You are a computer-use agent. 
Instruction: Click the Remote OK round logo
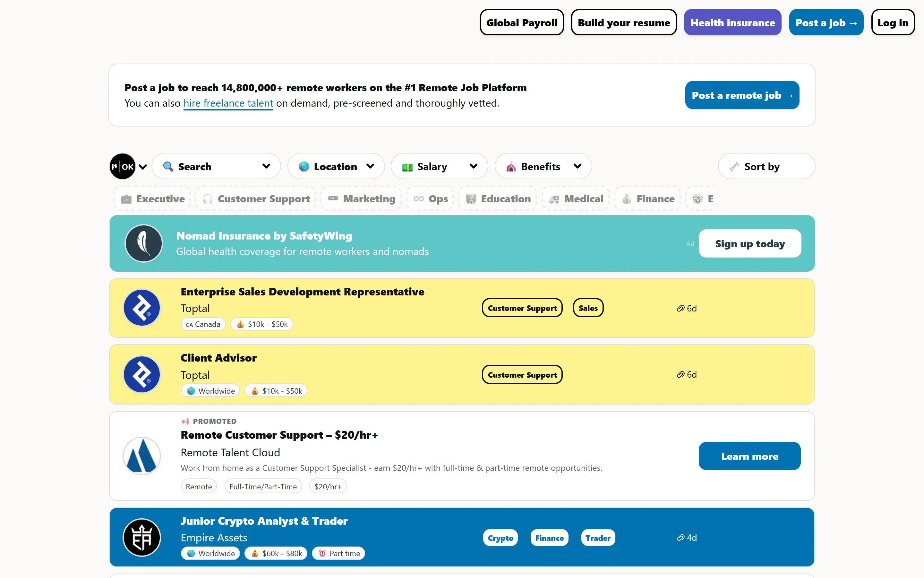pyautogui.click(x=123, y=166)
